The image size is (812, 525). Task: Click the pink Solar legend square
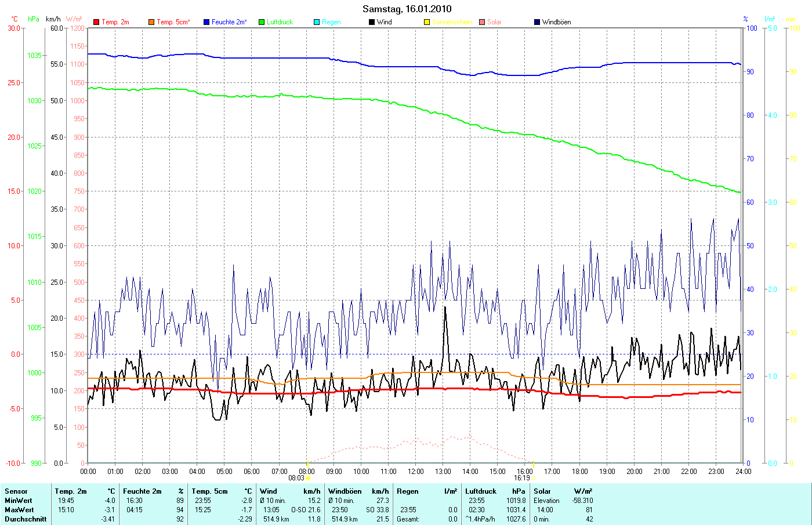tap(482, 22)
